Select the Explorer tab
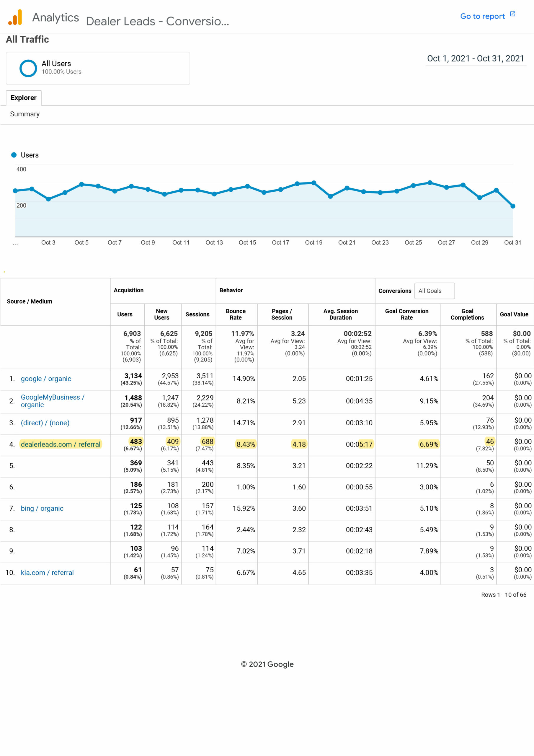The width and height of the screenshot is (534, 756). coord(24,98)
